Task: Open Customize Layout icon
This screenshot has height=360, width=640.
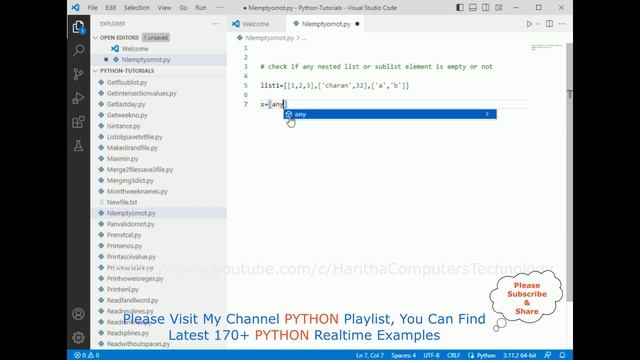Action: click(499, 8)
